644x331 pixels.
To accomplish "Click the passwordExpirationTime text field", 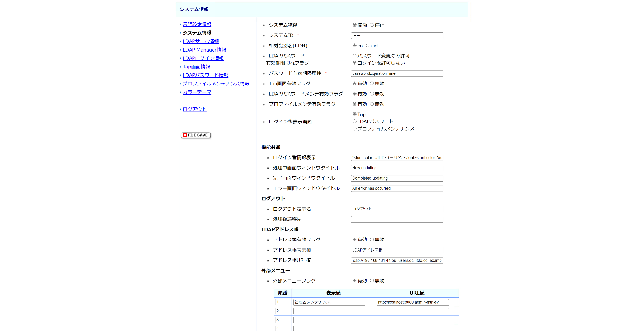I will [x=397, y=73].
